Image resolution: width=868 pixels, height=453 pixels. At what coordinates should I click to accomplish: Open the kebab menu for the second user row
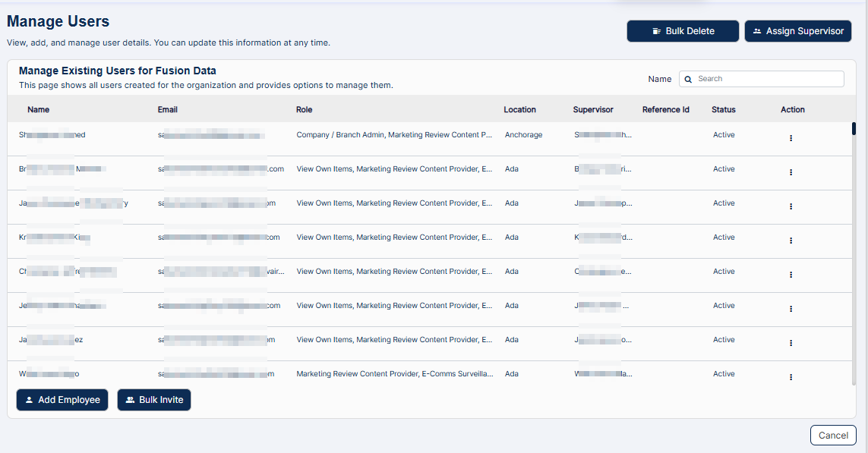click(x=791, y=172)
